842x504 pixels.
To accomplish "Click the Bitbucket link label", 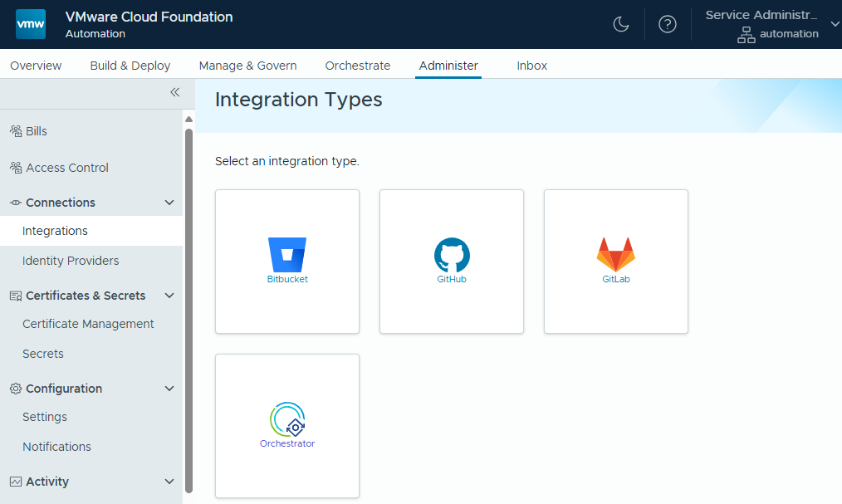I will (287, 279).
